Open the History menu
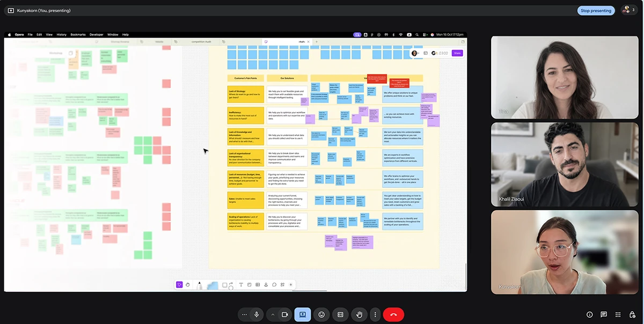The height and width of the screenshot is (324, 644). 62,34
